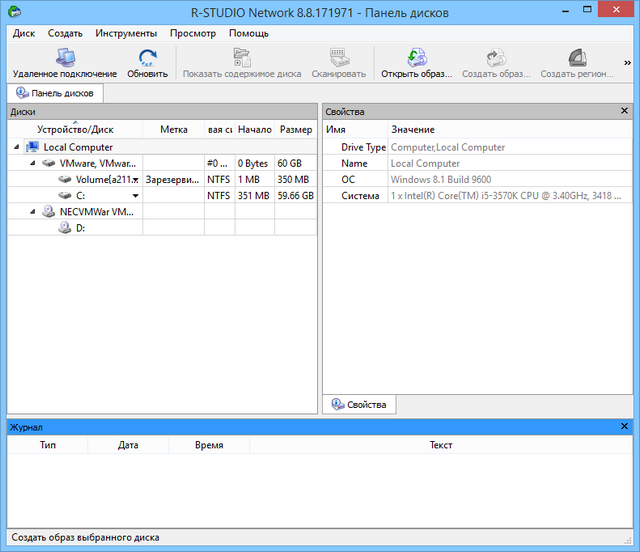The image size is (640, 552).
Task: Close the Журнал panel
Action: pos(624,427)
